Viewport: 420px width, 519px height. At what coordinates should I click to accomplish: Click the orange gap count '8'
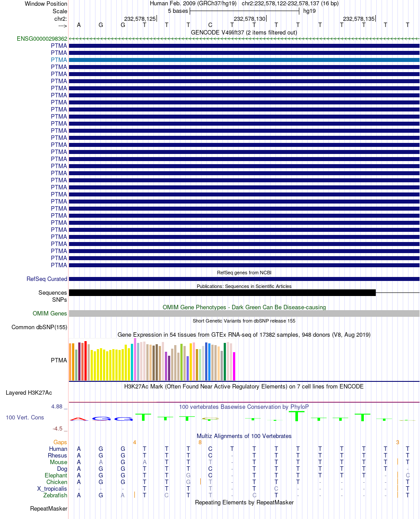200,442
